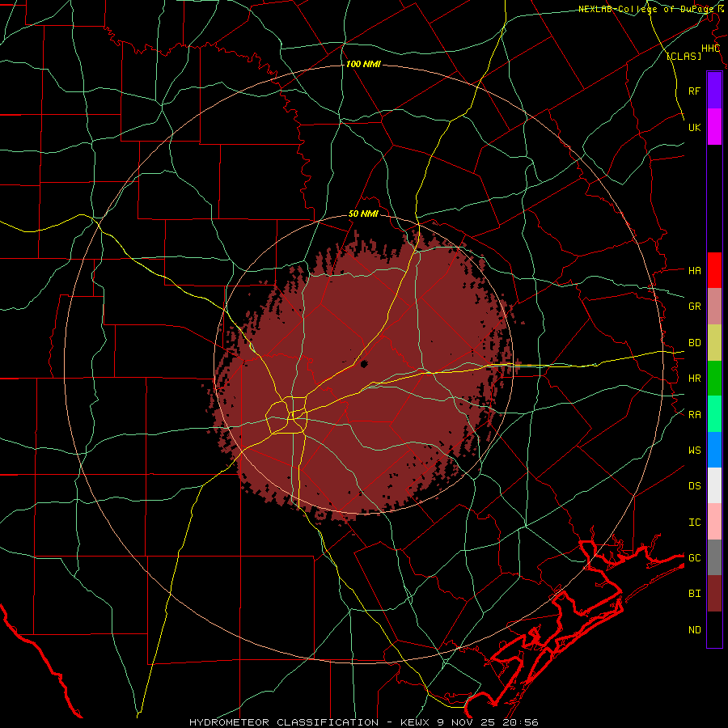Click the HA legend label
This screenshot has height=728, width=728.
(694, 271)
